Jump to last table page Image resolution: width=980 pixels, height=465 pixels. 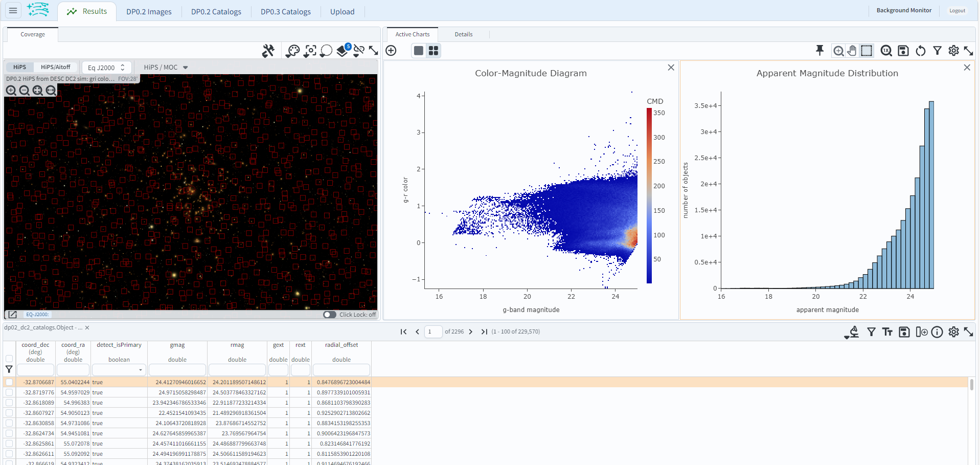click(484, 332)
